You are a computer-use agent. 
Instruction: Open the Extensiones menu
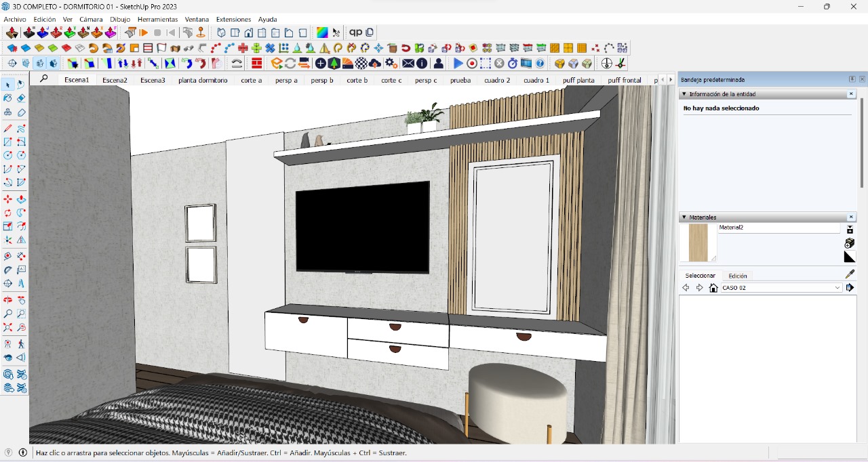point(233,20)
